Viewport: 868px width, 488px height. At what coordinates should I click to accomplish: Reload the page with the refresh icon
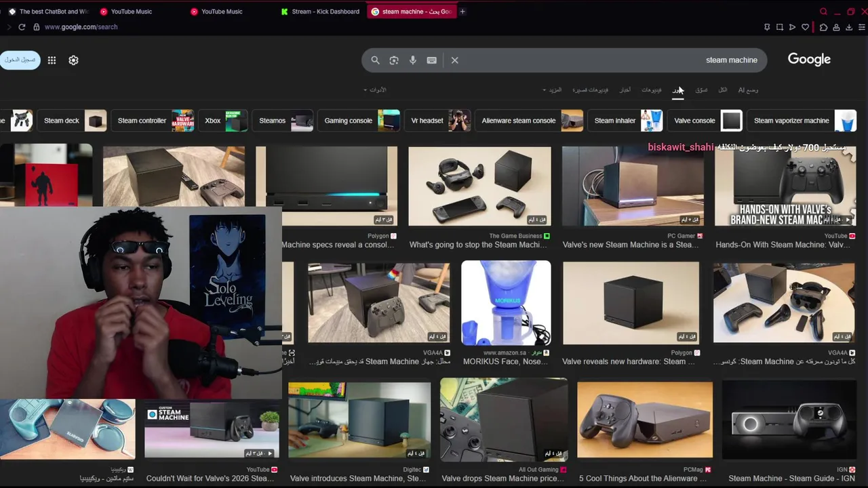22,27
